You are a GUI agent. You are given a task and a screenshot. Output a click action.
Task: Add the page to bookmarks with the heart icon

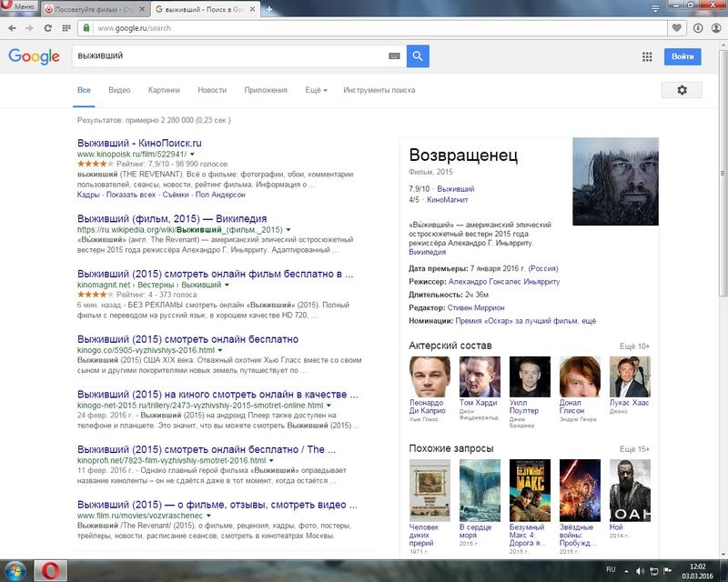[677, 28]
